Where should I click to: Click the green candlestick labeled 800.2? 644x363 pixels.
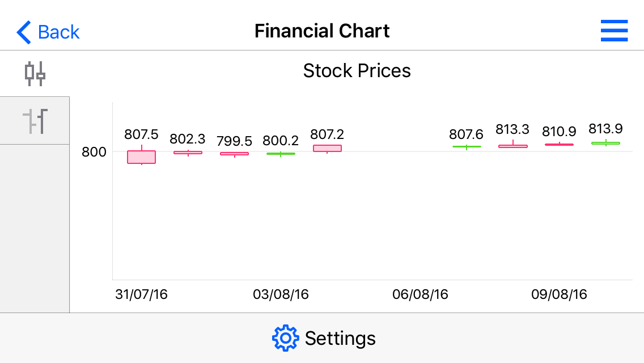(x=280, y=154)
